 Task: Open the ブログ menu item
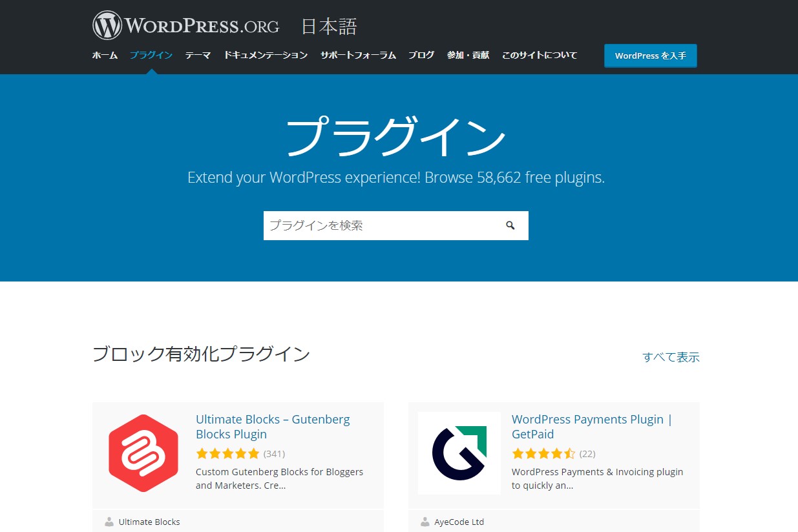pyautogui.click(x=421, y=56)
